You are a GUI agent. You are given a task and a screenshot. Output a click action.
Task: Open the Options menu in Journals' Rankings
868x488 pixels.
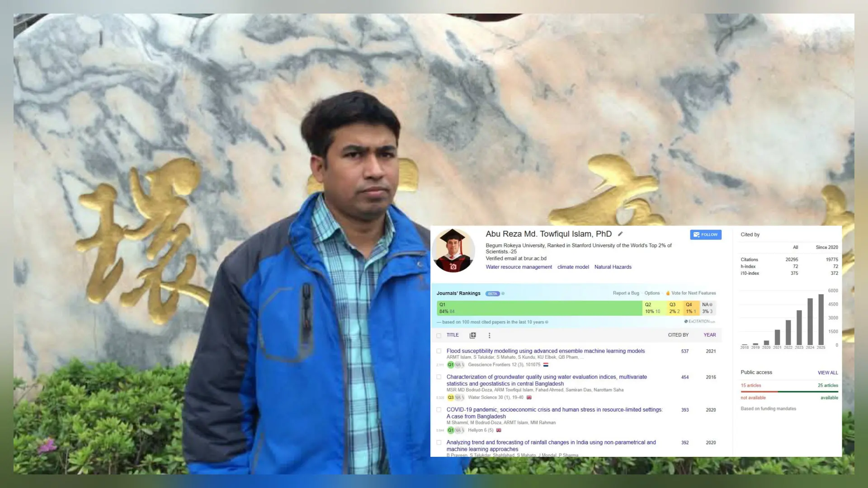coord(652,293)
